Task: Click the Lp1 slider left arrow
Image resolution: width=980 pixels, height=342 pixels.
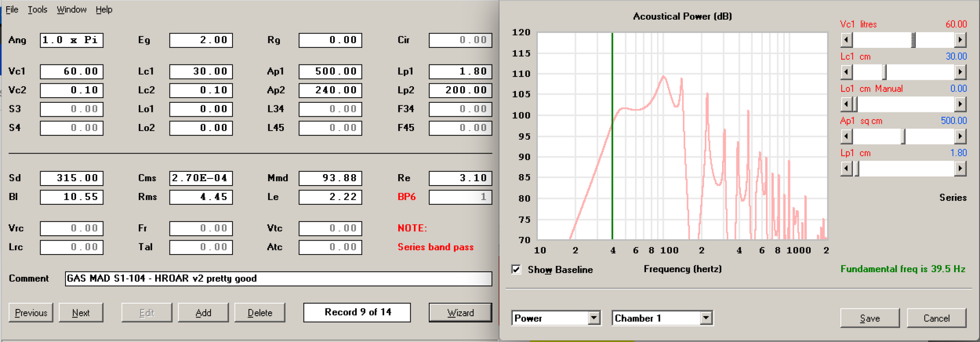Action: pyautogui.click(x=846, y=168)
